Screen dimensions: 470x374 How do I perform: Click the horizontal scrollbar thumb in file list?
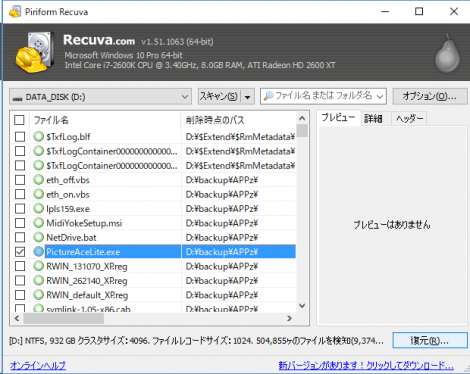[x=64, y=318]
